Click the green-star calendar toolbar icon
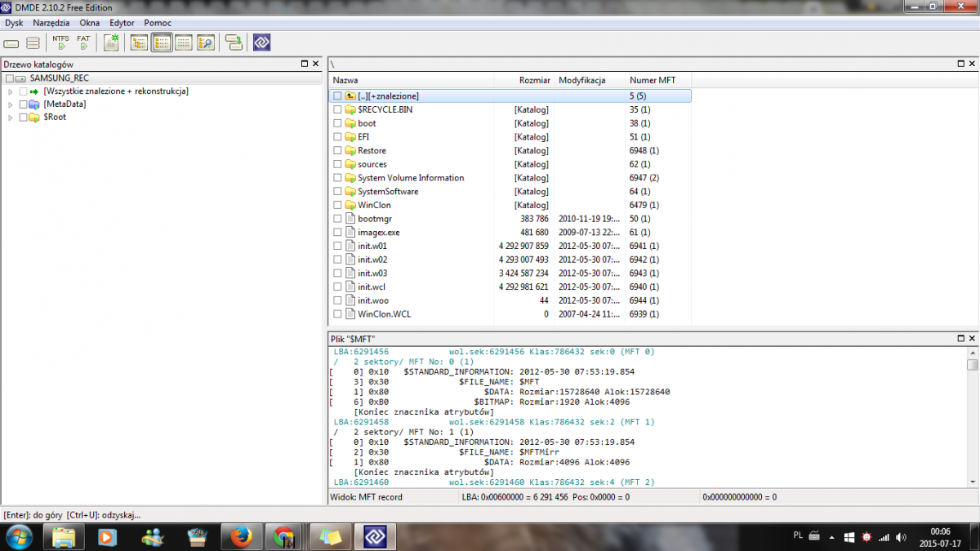The height and width of the screenshot is (551, 980). tap(112, 42)
